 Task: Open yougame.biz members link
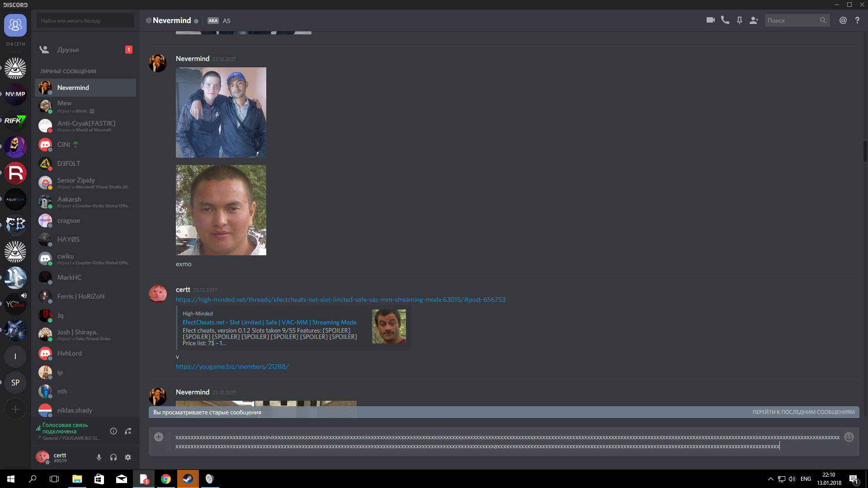point(232,366)
